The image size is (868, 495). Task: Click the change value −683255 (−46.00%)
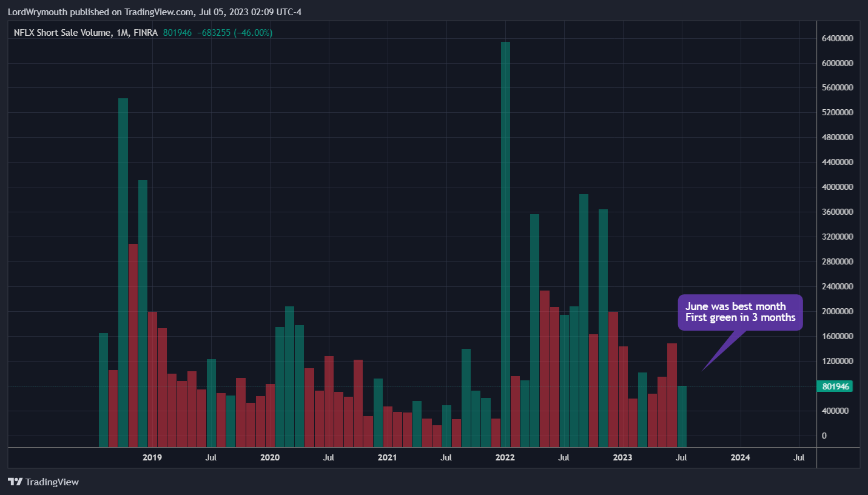[235, 33]
